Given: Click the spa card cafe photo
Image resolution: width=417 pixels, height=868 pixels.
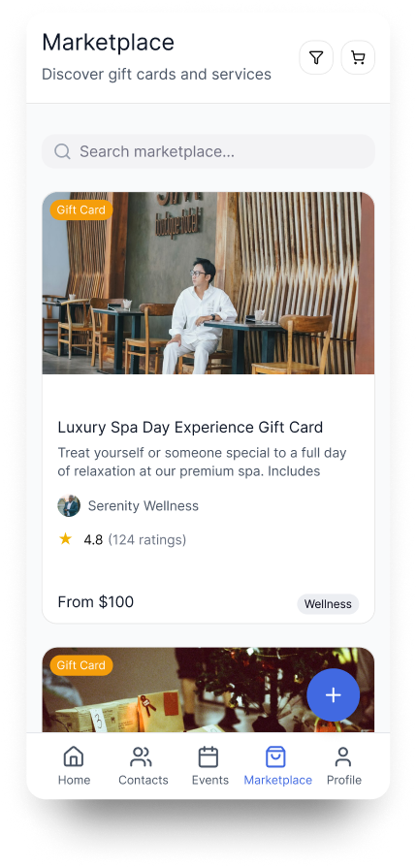Looking at the screenshot, I should pos(208,283).
